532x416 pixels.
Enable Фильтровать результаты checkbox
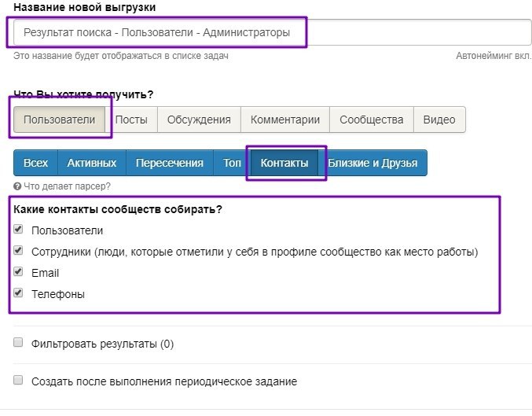tap(18, 343)
